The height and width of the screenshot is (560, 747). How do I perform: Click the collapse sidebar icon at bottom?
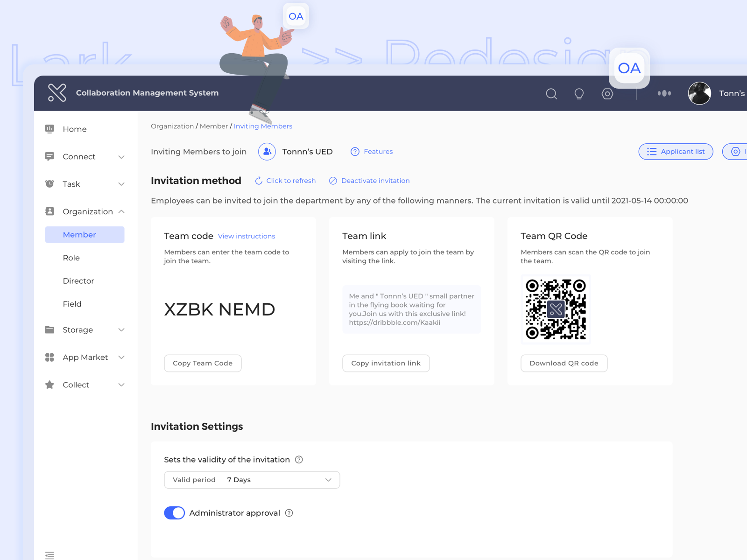click(x=49, y=555)
